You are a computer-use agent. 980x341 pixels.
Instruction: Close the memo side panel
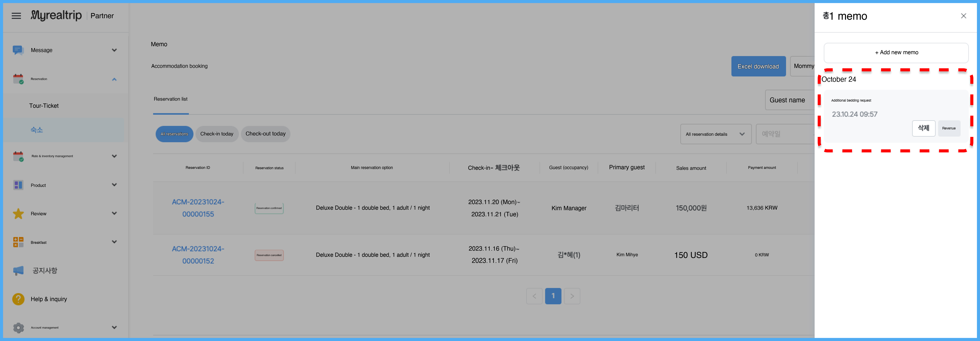point(963,16)
